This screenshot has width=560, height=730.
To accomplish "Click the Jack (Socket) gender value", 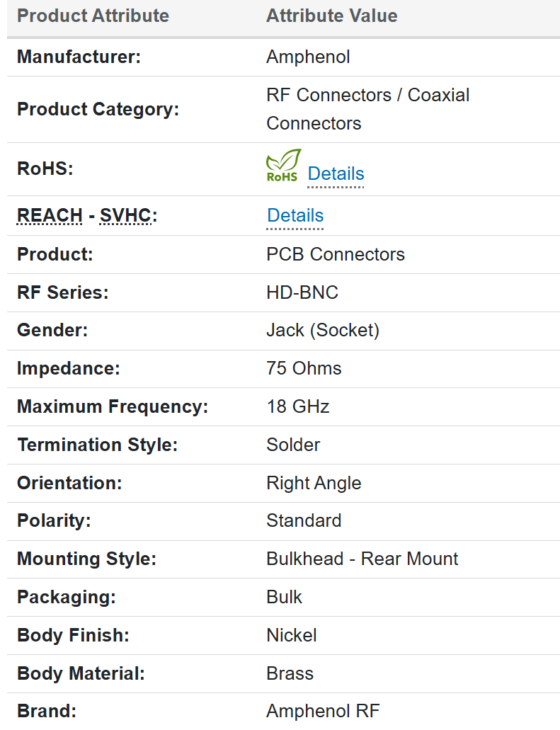I will [x=323, y=330].
